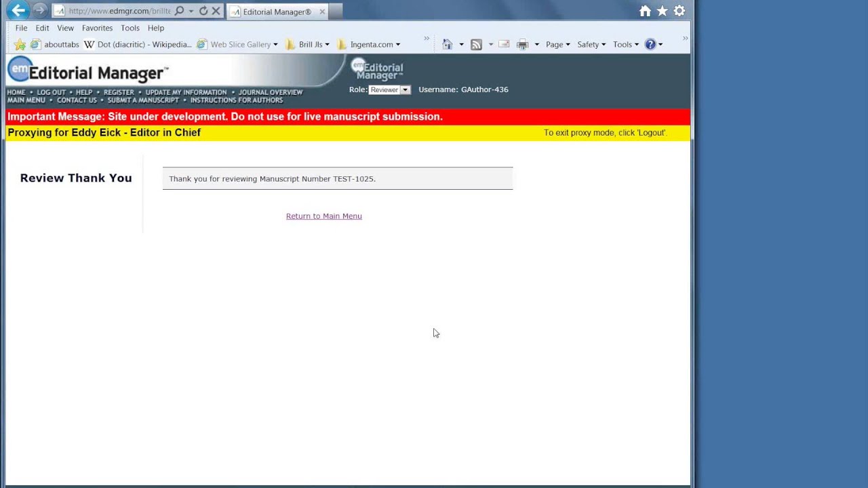Click the center Editorial Manager em logo
Viewport: 868px width, 488px height.
coord(377,70)
